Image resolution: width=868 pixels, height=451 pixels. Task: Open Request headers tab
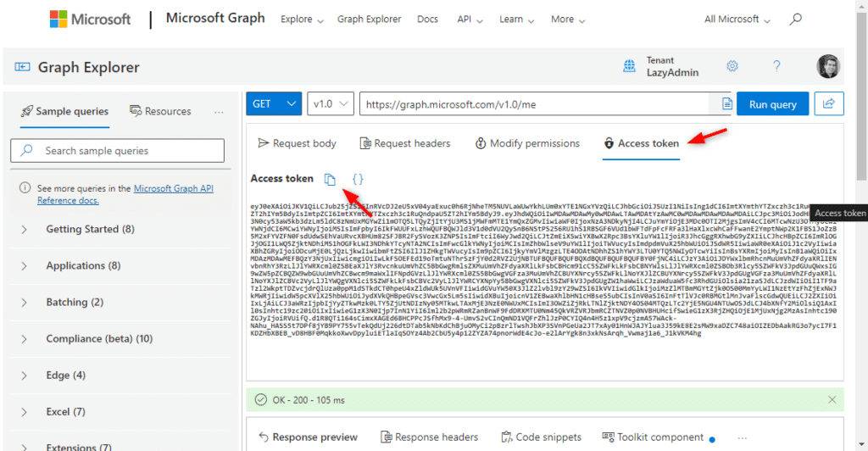click(x=405, y=143)
